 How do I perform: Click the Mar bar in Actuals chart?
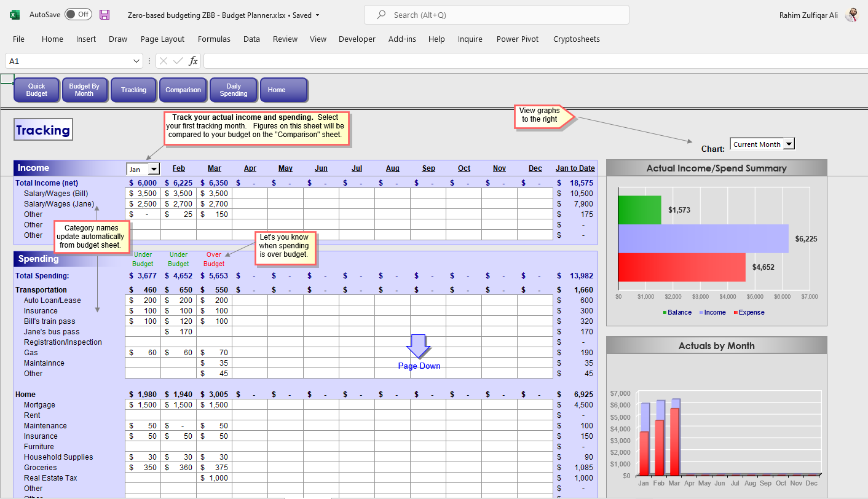point(676,442)
